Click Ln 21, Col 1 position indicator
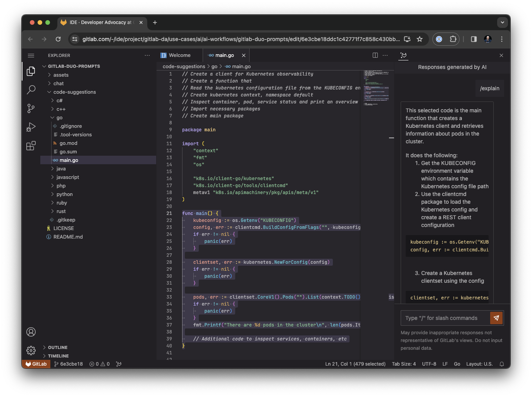 click(x=355, y=364)
